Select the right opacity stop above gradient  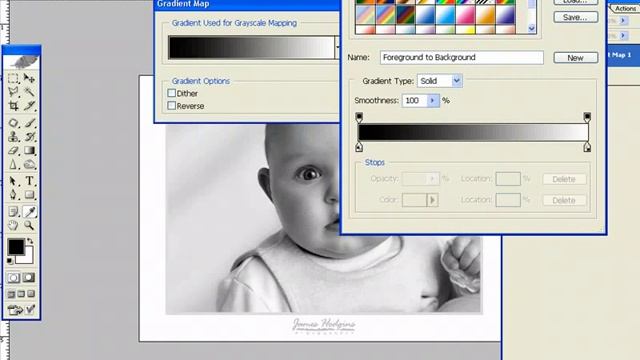(587, 118)
